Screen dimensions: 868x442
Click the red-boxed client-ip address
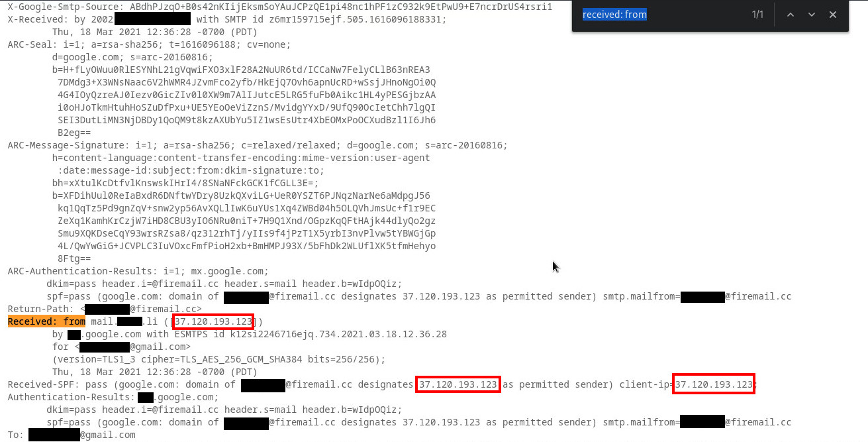[713, 384]
